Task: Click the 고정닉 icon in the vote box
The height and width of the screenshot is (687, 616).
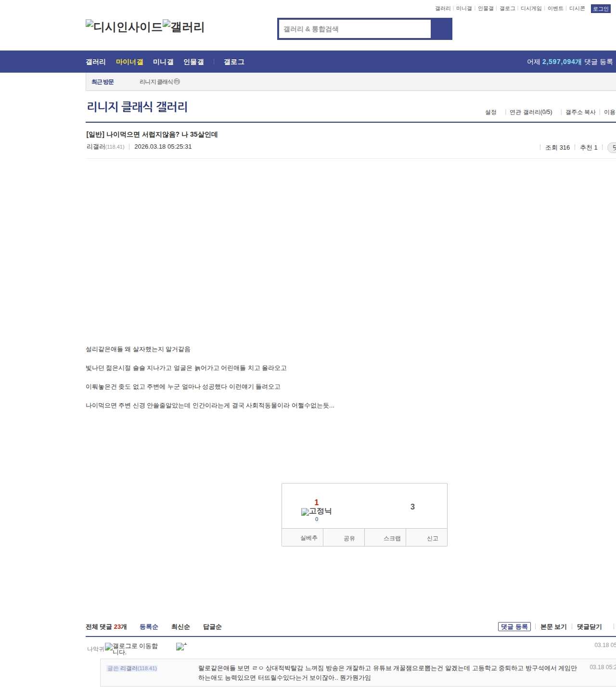Action: 316,511
